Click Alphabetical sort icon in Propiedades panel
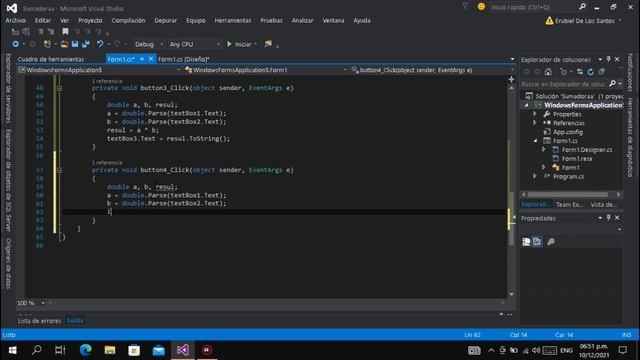 (x=537, y=242)
